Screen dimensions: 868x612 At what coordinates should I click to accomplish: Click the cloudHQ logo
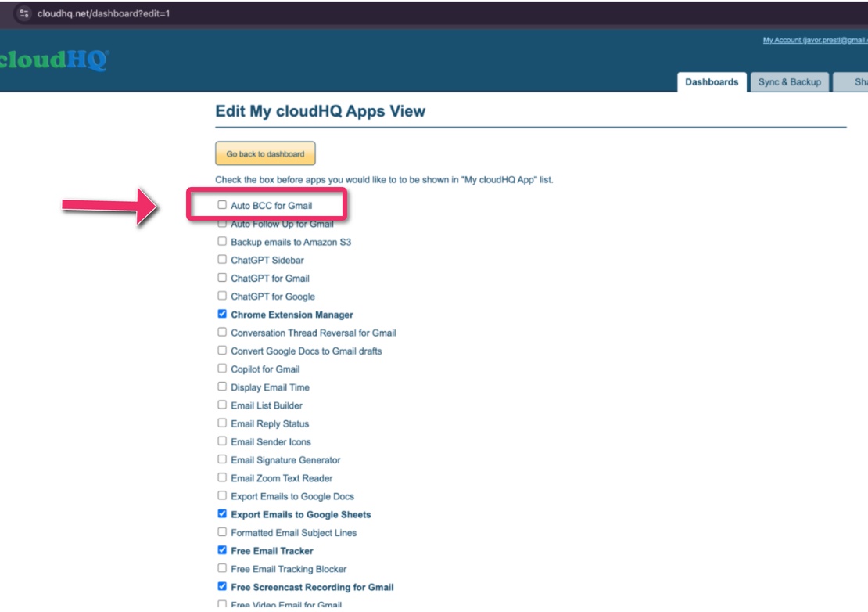[54, 59]
